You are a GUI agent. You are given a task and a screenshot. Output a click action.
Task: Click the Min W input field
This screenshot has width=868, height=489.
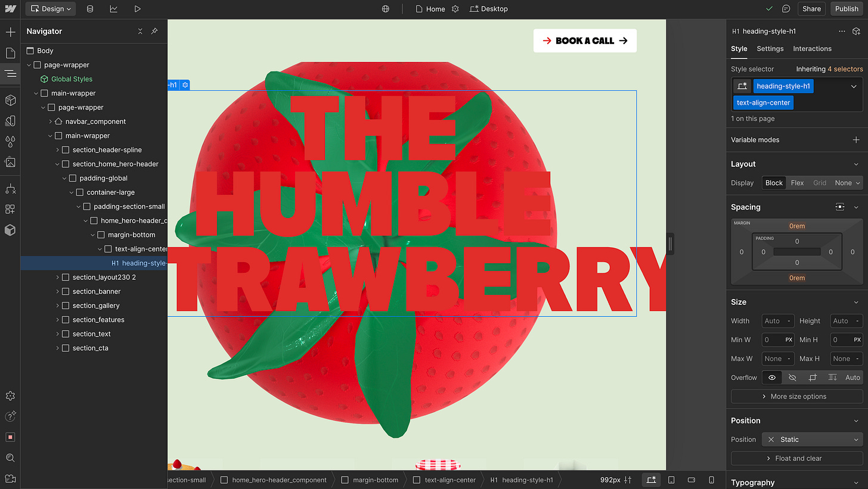click(x=777, y=340)
